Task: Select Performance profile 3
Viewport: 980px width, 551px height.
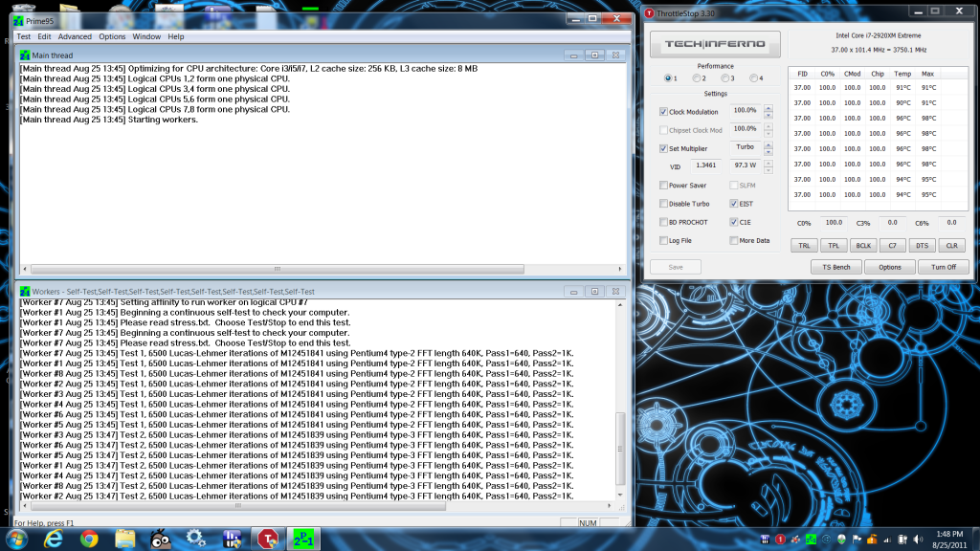Action: pos(725,78)
